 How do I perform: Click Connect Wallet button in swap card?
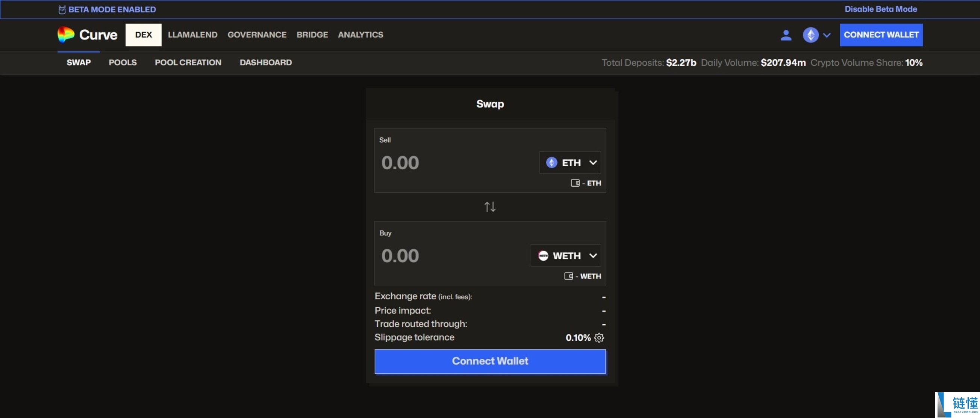click(490, 361)
